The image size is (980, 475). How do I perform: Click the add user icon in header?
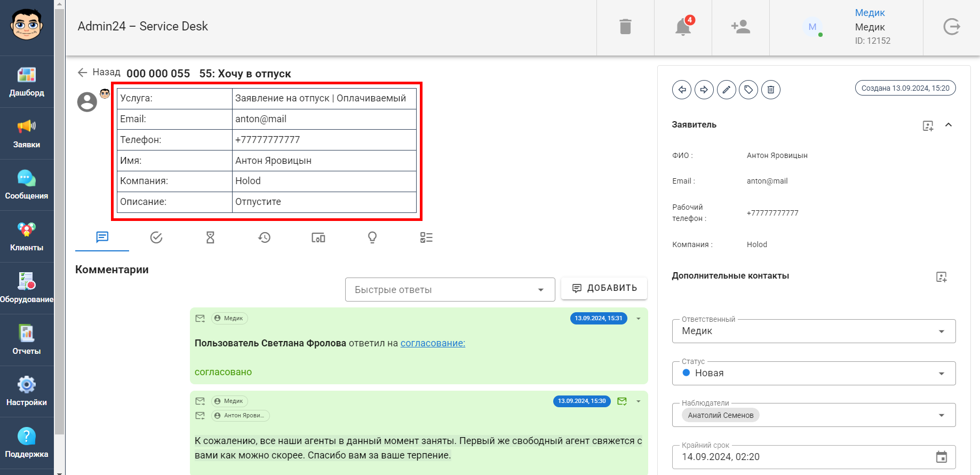point(740,27)
